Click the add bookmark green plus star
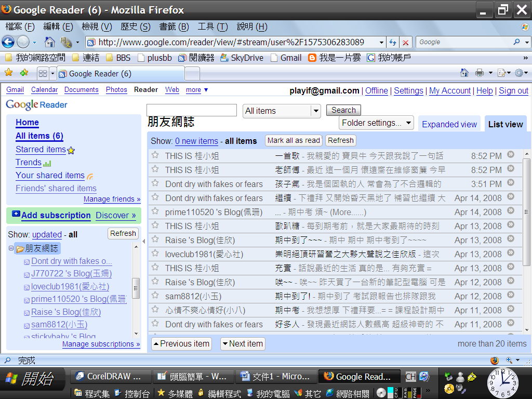The image size is (532, 399). click(x=24, y=73)
